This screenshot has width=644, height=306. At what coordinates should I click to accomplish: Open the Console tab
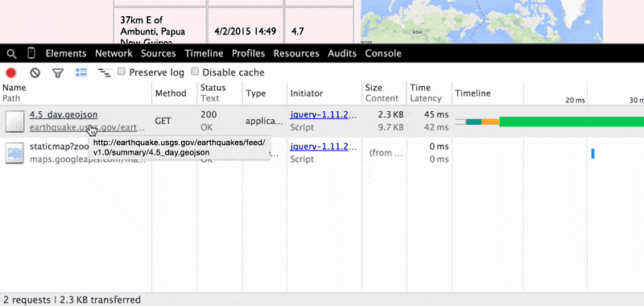[383, 53]
